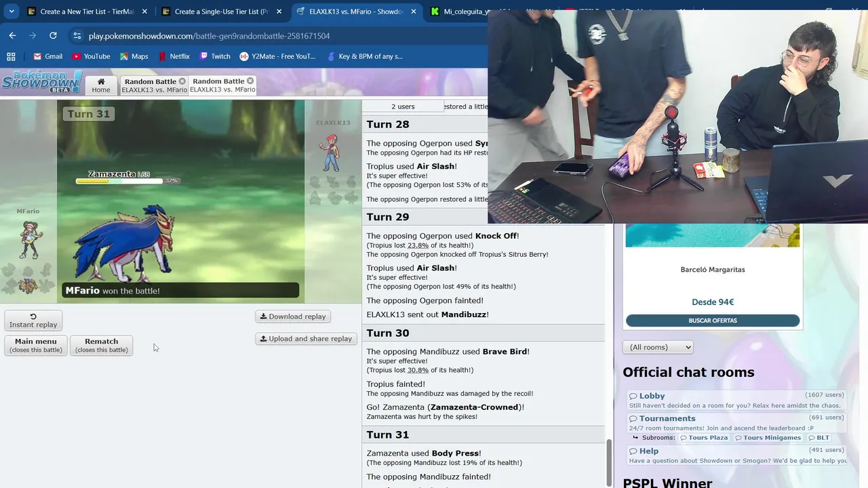Open the Y2Mate bookmark

pyautogui.click(x=278, y=56)
